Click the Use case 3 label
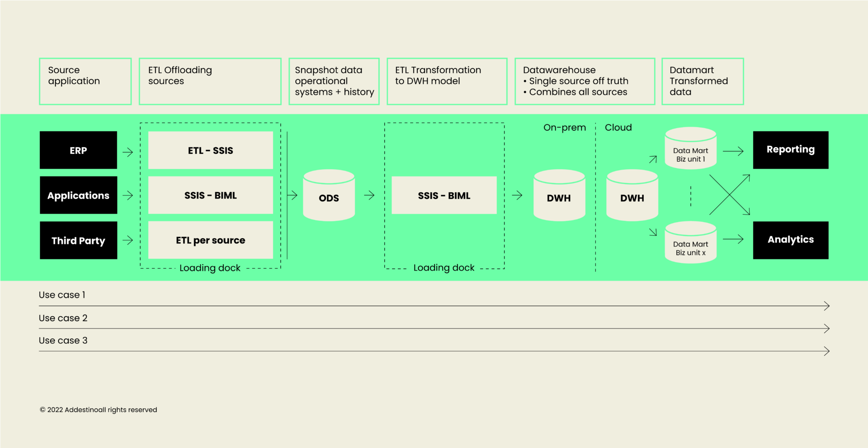Image resolution: width=868 pixels, height=448 pixels. click(x=63, y=341)
